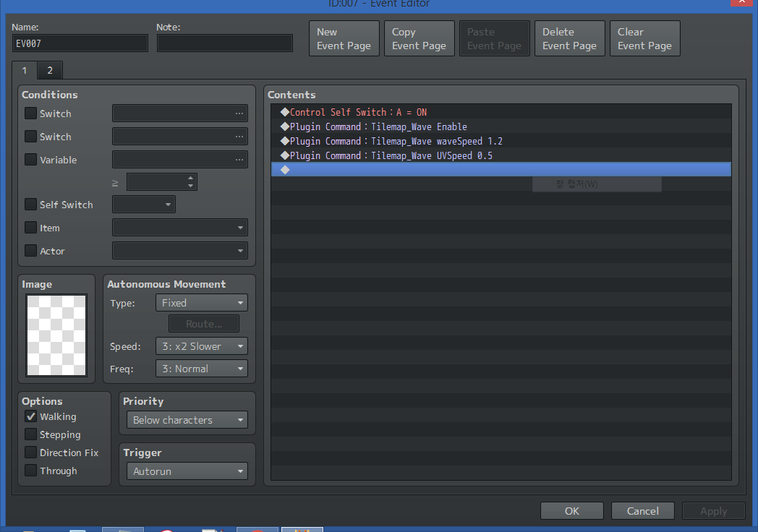Screen dimensions: 758x532
Task: Click the New Event Page button
Action: pos(344,38)
